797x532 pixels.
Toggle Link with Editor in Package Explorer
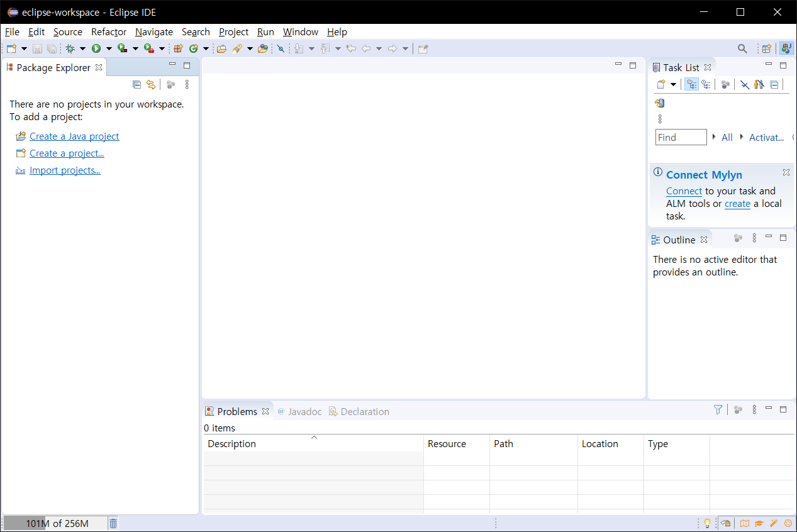(151, 84)
